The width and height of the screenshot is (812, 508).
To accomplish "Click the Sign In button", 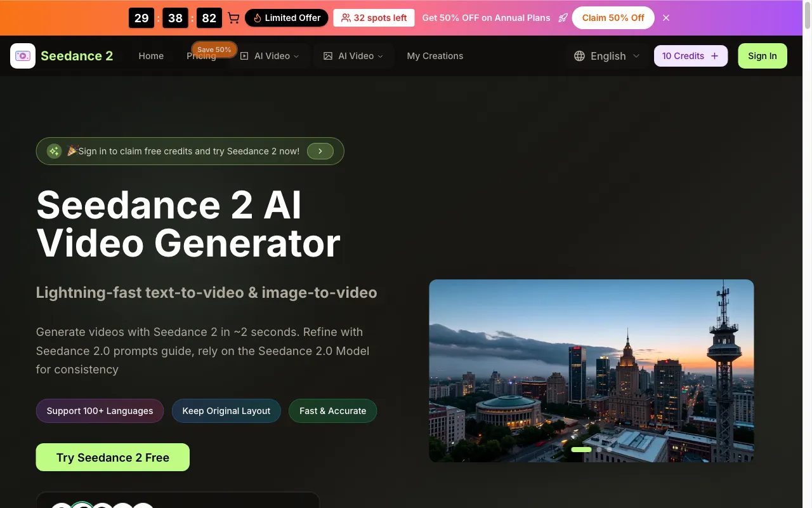I will pyautogui.click(x=763, y=56).
